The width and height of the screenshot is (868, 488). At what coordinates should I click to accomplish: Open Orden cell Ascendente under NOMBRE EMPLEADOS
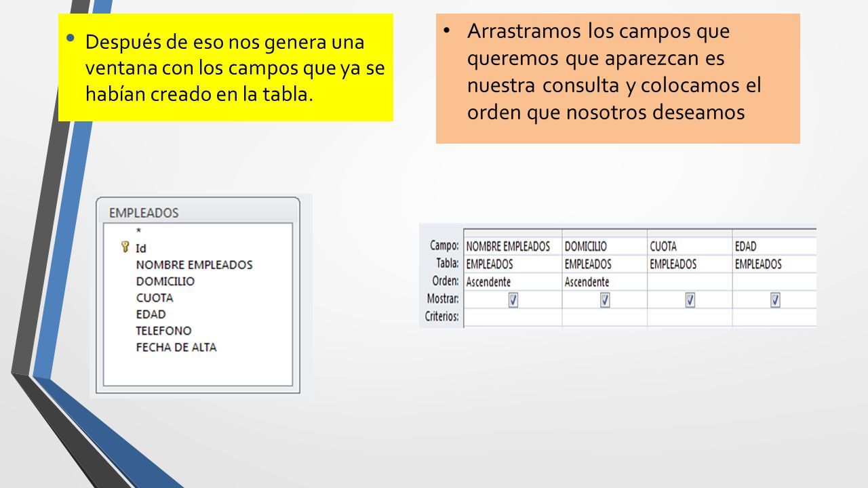tap(513, 281)
